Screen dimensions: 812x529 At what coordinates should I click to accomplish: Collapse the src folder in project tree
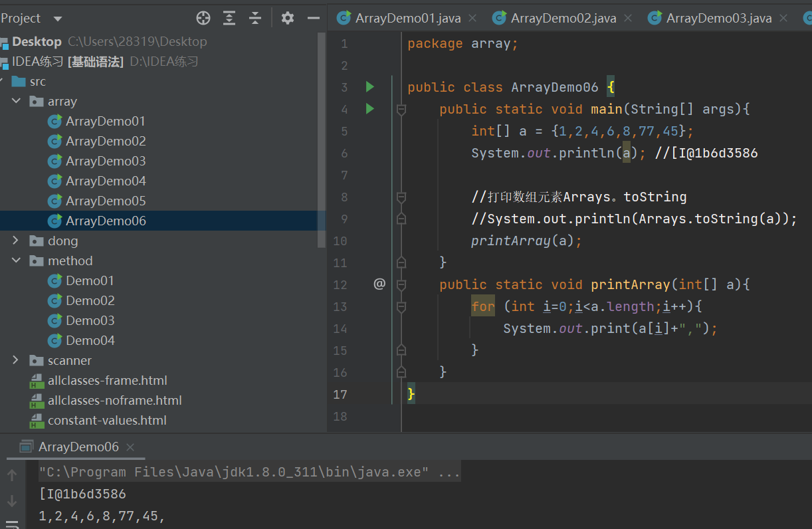[3, 81]
